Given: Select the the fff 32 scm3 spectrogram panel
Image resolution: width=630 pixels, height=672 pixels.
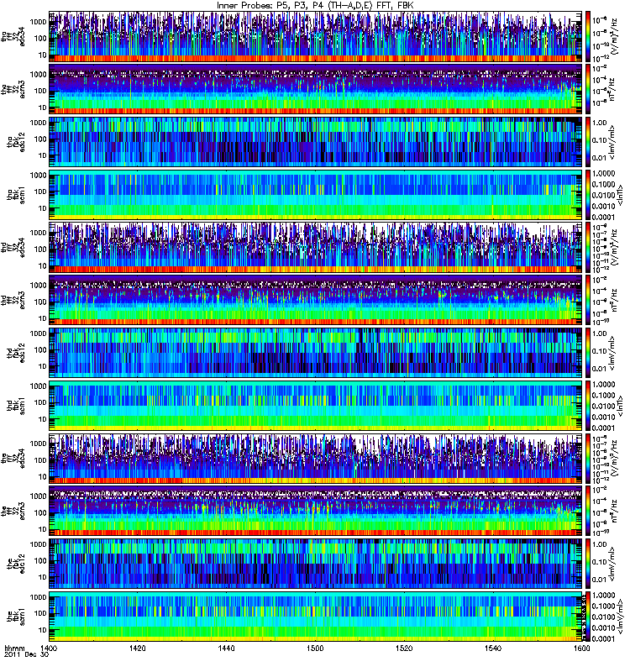Looking at the screenshot, I should (316, 511).
